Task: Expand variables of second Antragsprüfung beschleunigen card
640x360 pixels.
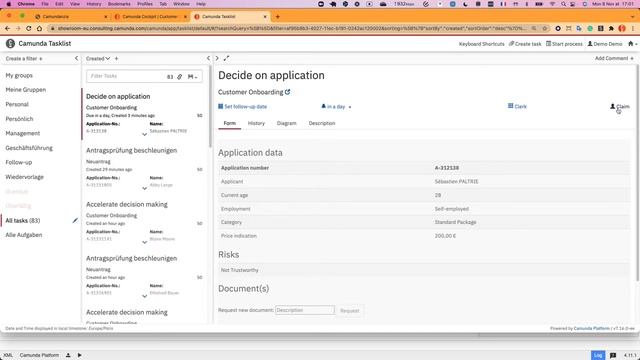Action: click(x=144, y=296)
